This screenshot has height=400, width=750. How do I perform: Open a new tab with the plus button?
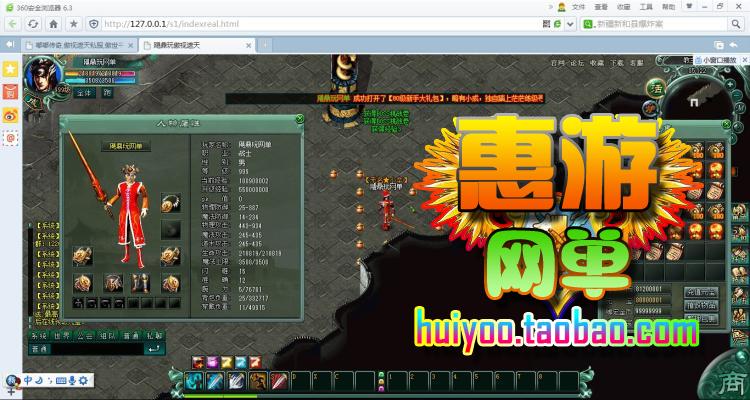[x=264, y=45]
